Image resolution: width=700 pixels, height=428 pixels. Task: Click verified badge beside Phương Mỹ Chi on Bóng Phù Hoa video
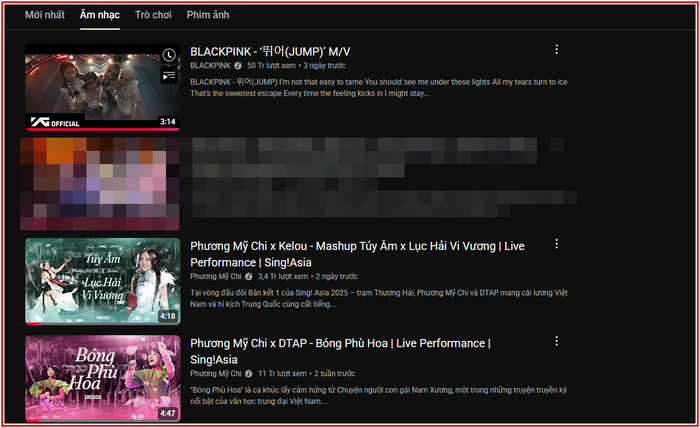[248, 374]
